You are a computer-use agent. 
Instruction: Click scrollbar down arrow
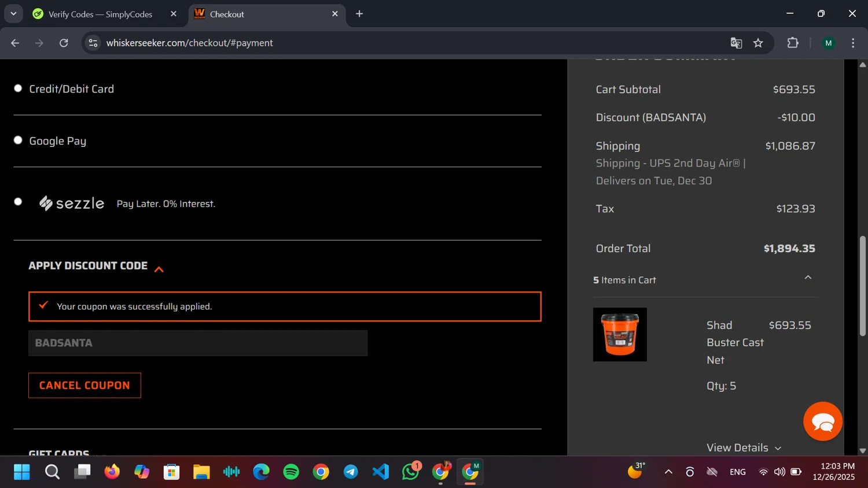[863, 450]
